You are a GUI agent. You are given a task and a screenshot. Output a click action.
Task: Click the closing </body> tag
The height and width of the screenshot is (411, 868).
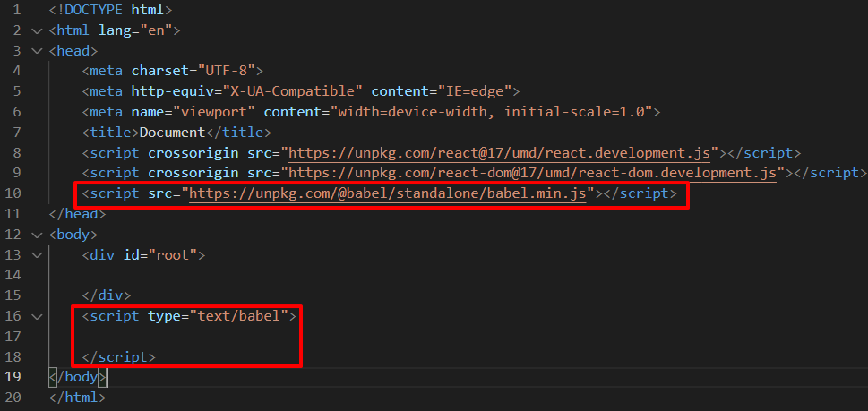78,377
